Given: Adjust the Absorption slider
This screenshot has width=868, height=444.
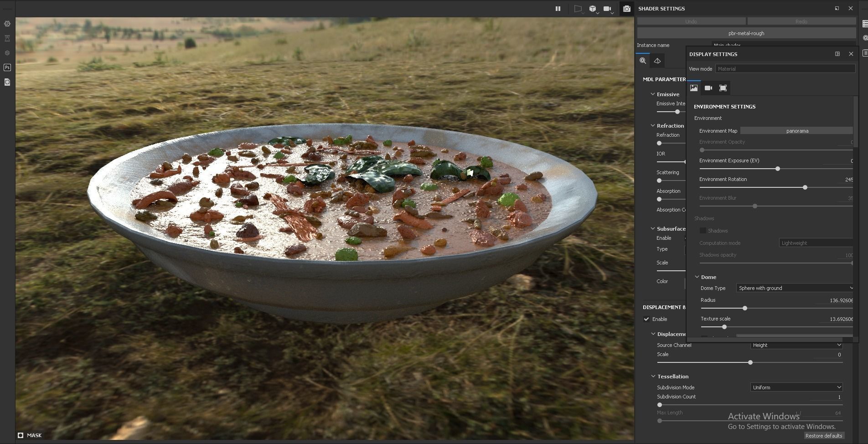Looking at the screenshot, I should pos(659,199).
